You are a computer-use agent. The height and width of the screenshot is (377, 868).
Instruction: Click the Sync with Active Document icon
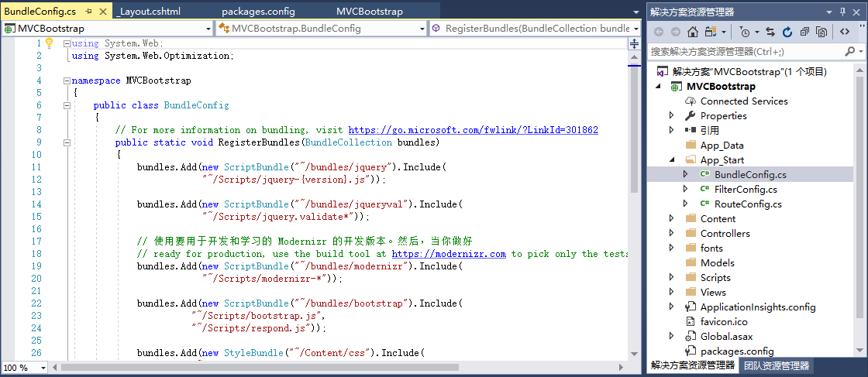coord(770,32)
